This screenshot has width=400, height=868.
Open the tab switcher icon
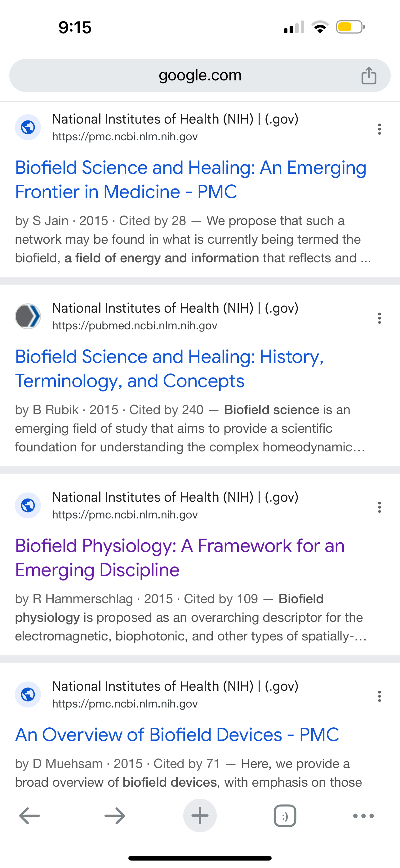(x=285, y=816)
